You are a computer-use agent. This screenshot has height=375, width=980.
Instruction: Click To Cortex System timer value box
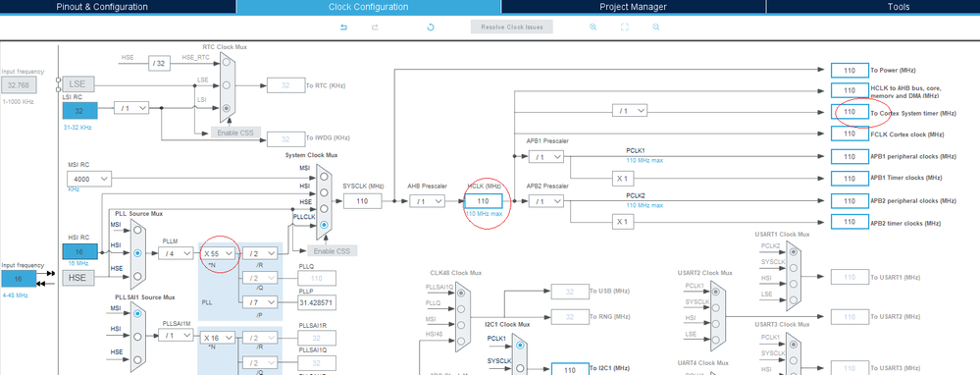(x=850, y=112)
